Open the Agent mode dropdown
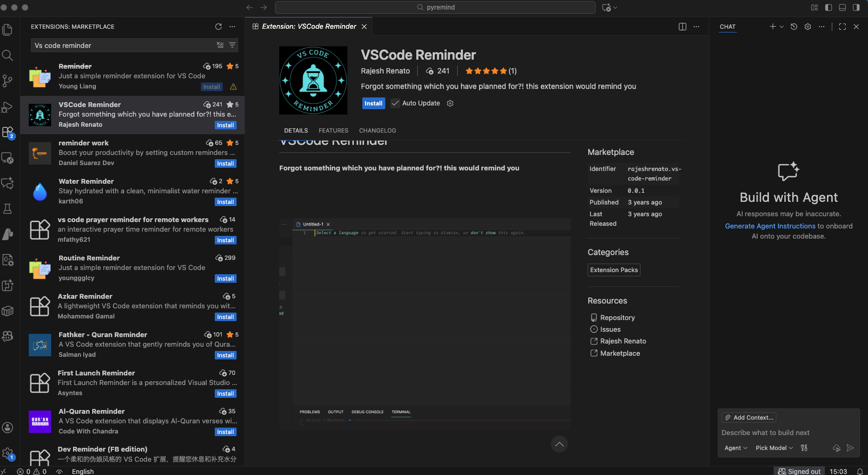868x475 pixels. [736, 448]
